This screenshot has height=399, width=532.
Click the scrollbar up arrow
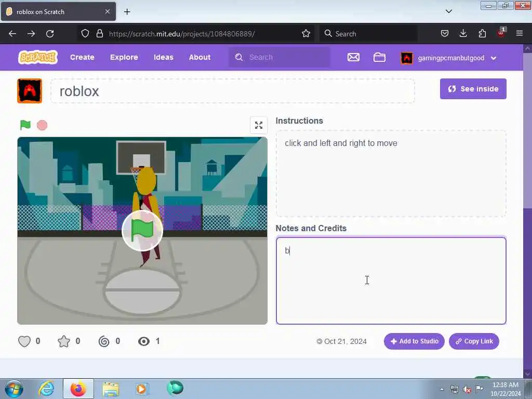click(x=527, y=48)
